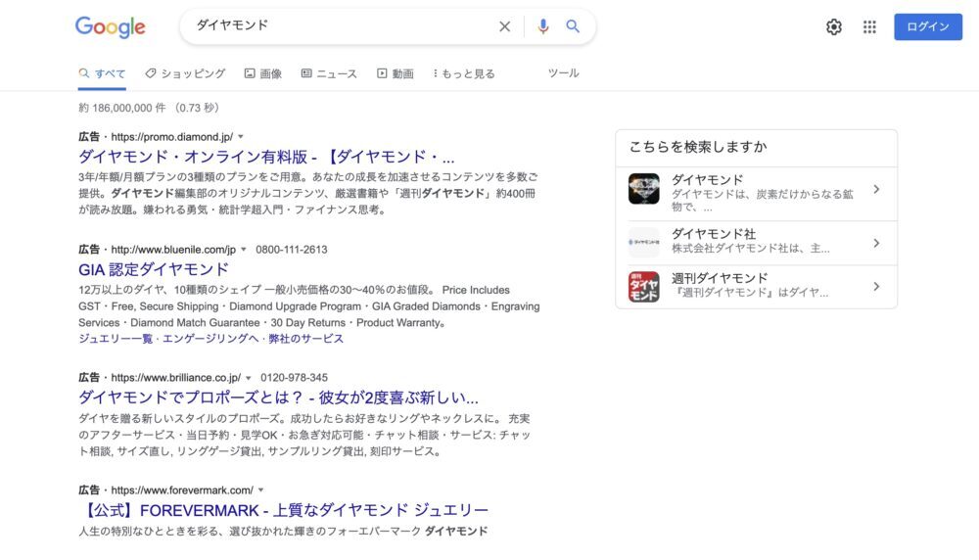The width and height of the screenshot is (979, 560).
Task: Select the すべて tab
Action: [x=103, y=73]
